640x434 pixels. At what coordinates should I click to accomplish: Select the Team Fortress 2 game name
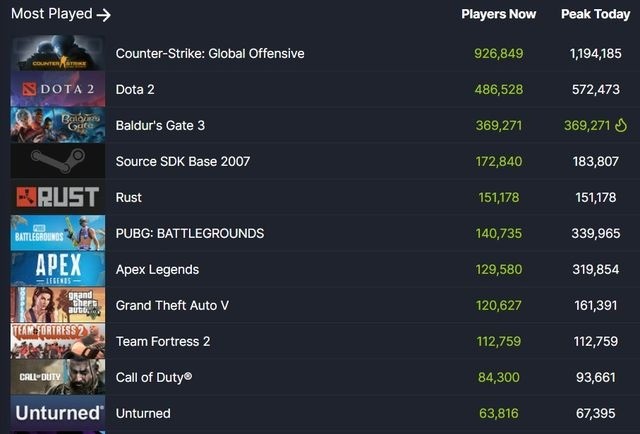click(x=163, y=341)
